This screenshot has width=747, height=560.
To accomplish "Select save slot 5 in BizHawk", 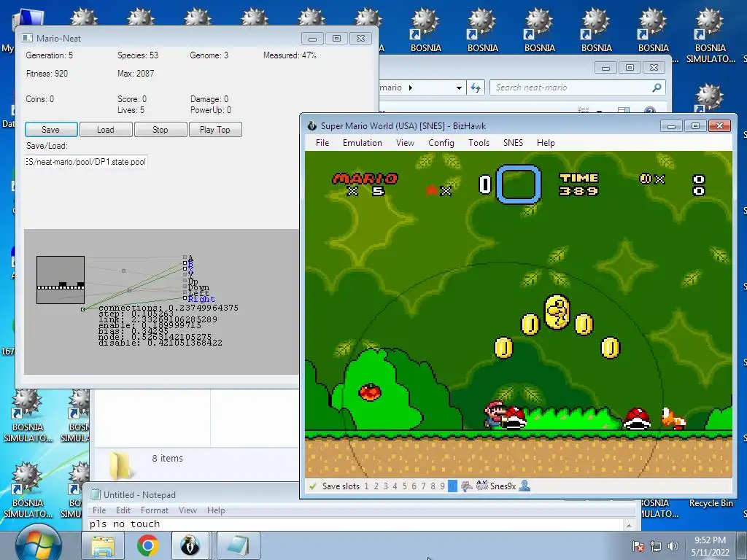I will point(404,486).
